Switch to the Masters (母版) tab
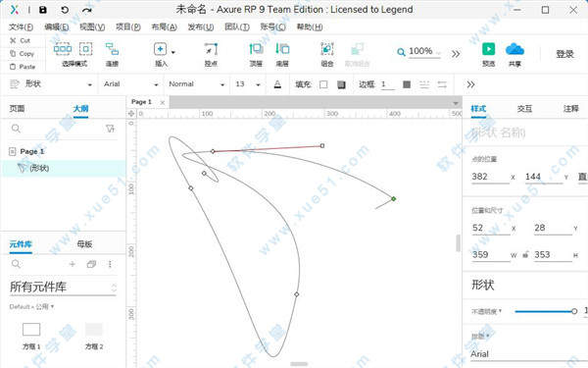The image size is (588, 368). 84,244
